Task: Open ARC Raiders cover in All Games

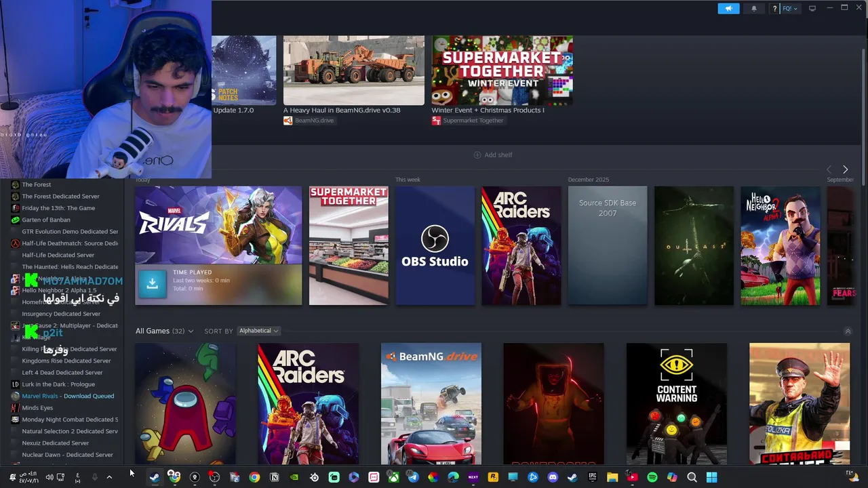Action: (309, 404)
